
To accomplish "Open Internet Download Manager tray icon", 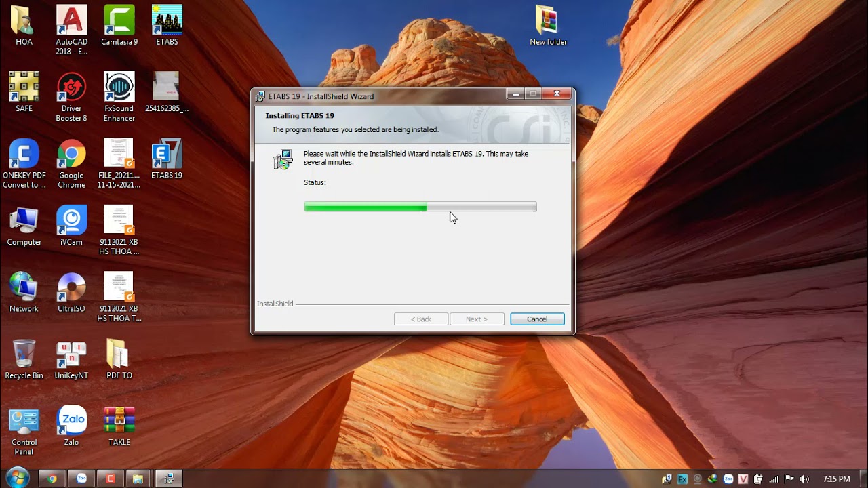I will [x=713, y=479].
